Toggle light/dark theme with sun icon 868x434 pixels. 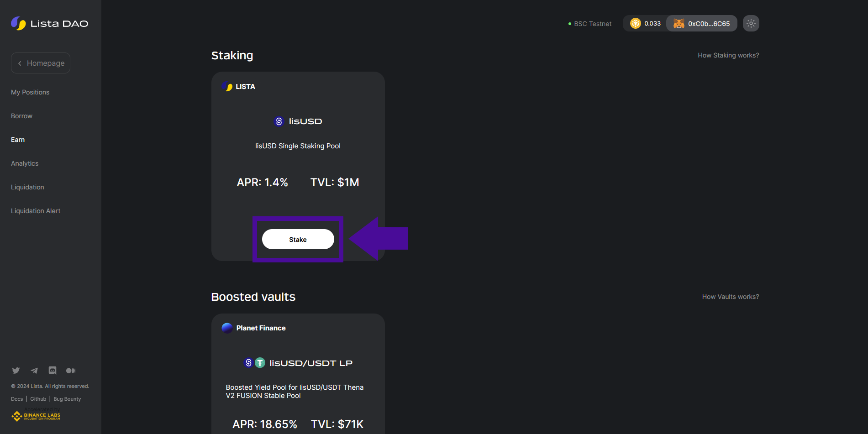pos(751,23)
